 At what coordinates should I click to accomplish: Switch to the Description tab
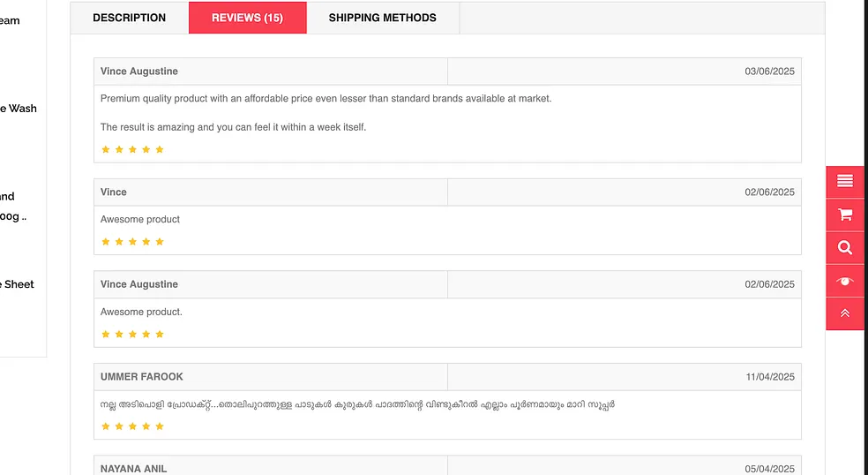tap(129, 18)
